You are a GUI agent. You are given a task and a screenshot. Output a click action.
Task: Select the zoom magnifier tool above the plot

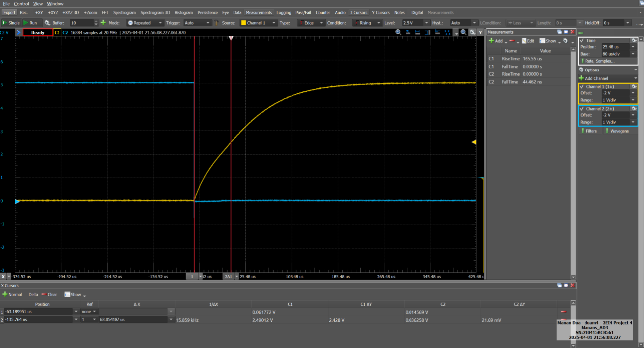pos(398,32)
